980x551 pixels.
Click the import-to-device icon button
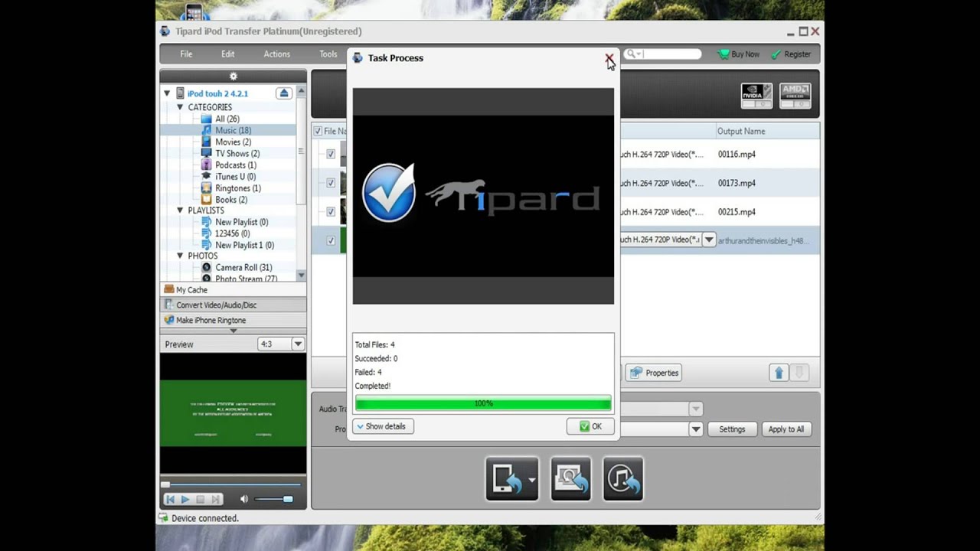tap(507, 479)
